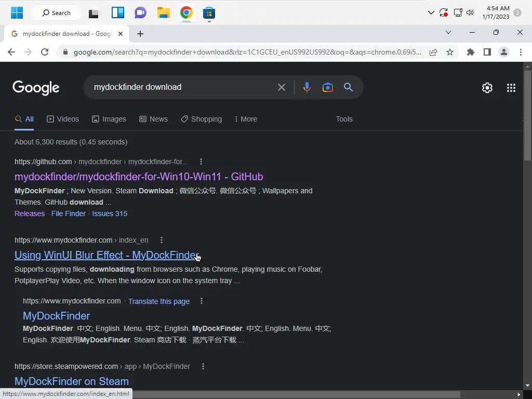The width and height of the screenshot is (532, 399).
Task: Open the Widgets panel icon
Action: [x=118, y=12]
